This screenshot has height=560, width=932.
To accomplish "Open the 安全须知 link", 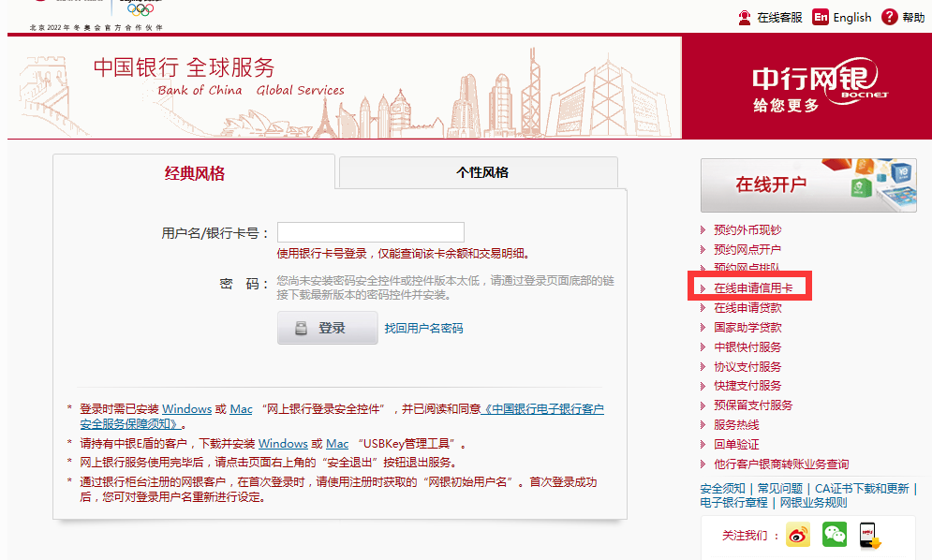I will [722, 489].
